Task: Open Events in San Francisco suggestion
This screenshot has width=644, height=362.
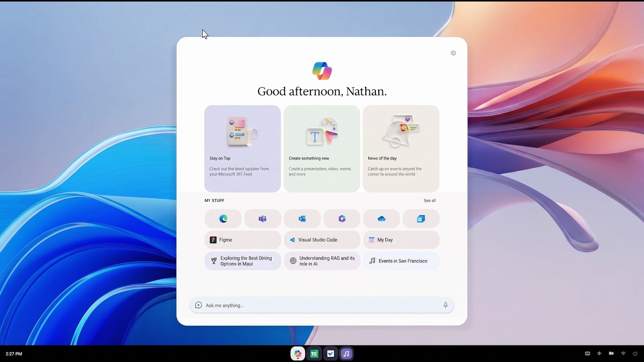Action: coord(401,261)
